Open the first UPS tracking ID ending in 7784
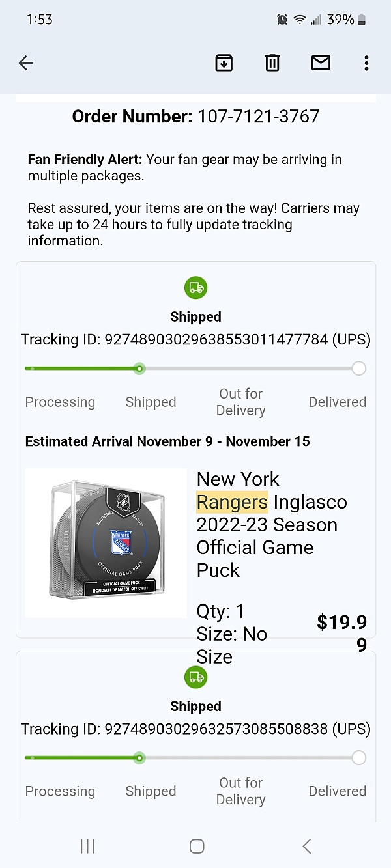 (x=216, y=339)
